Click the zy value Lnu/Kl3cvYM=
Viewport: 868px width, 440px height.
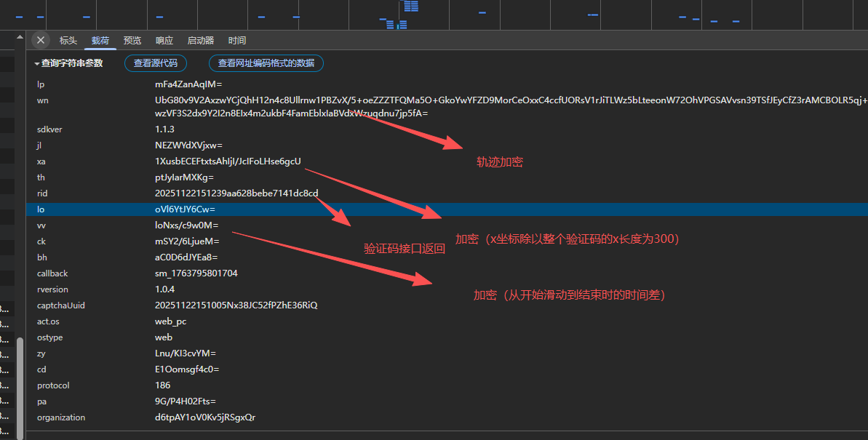[186, 353]
